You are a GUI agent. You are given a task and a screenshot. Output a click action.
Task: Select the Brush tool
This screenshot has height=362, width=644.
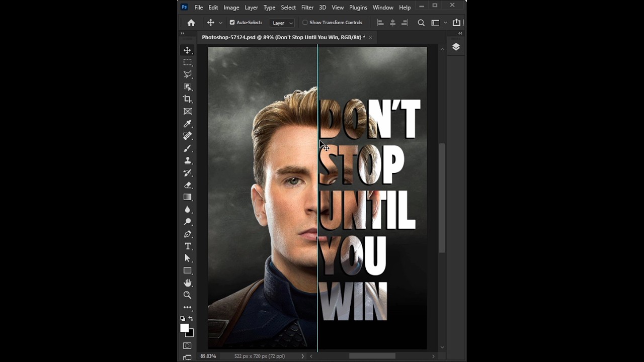(187, 148)
